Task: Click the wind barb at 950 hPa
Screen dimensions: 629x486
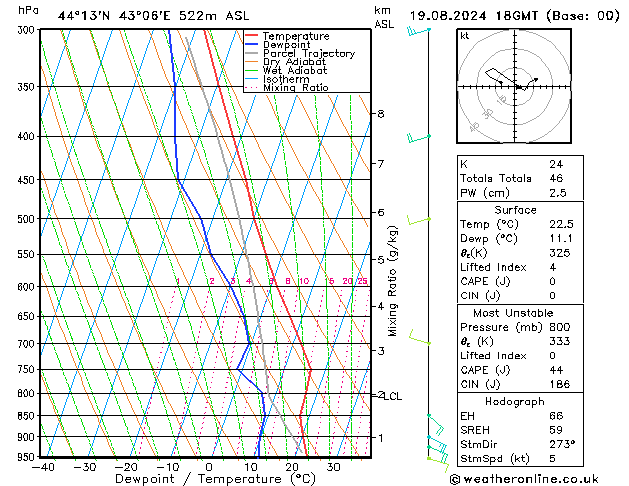Action: tap(436, 453)
